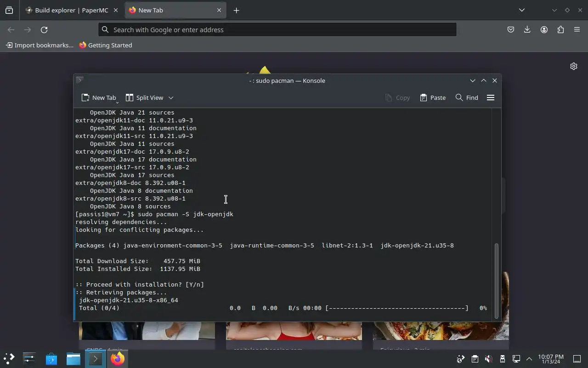This screenshot has height=368, width=588.
Task: Close the New Tab browser tab
Action: [x=219, y=10]
